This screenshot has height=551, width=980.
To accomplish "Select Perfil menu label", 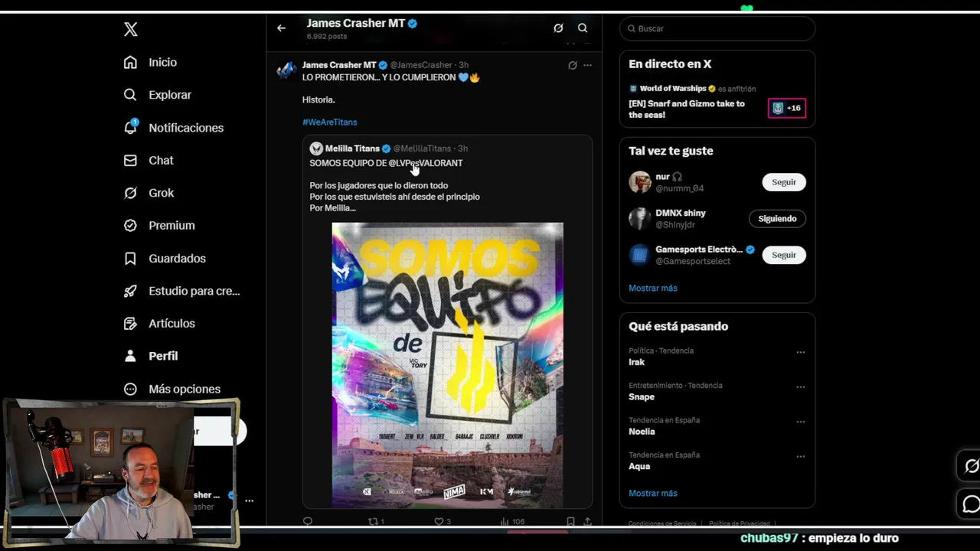I will (x=163, y=356).
